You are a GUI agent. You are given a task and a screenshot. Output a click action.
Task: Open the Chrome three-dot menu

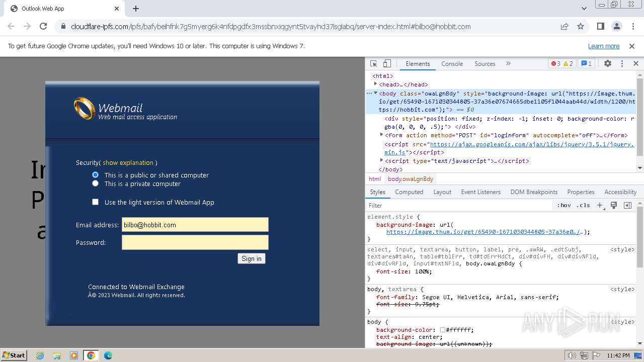[632, 26]
